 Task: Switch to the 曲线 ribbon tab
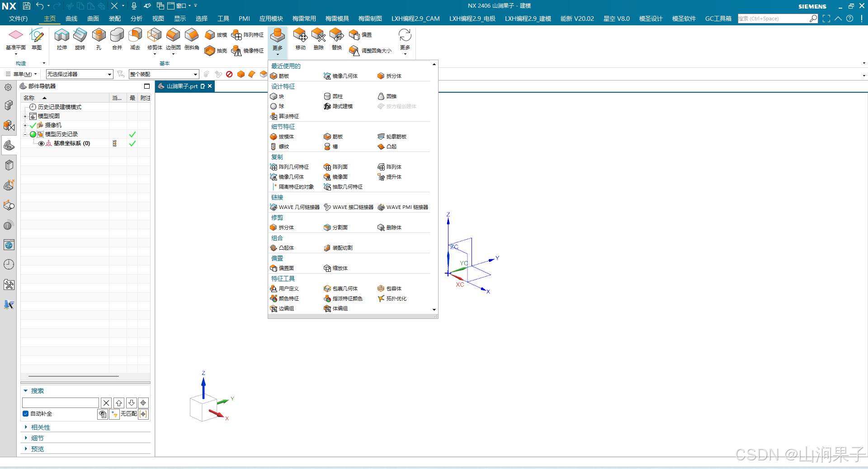[x=71, y=19]
